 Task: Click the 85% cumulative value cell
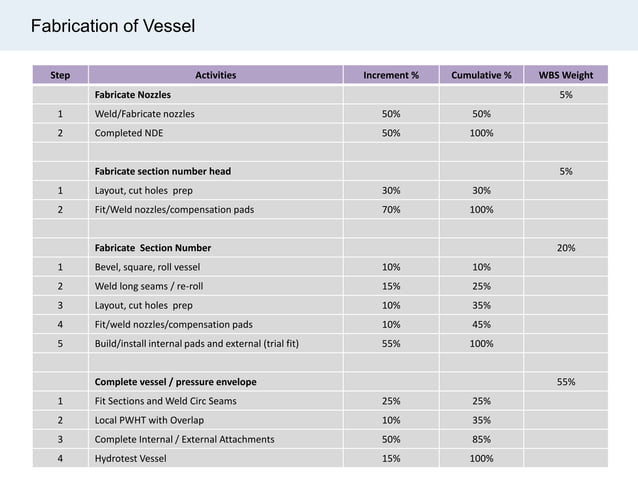[481, 439]
